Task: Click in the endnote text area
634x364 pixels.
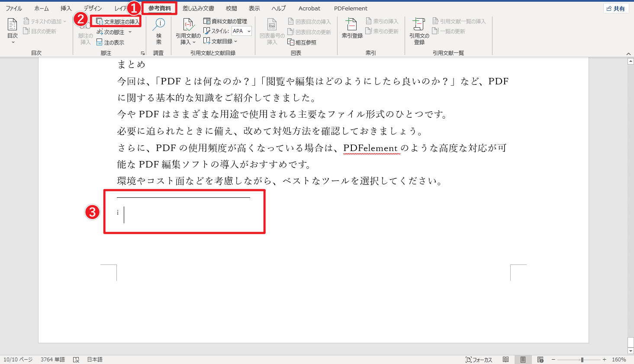Action: coord(184,215)
